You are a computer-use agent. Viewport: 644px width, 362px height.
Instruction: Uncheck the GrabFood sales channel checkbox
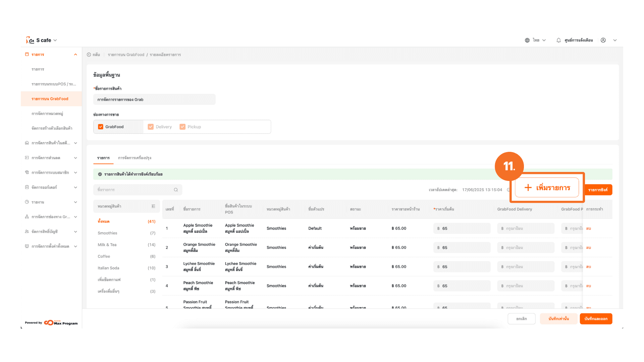(101, 127)
